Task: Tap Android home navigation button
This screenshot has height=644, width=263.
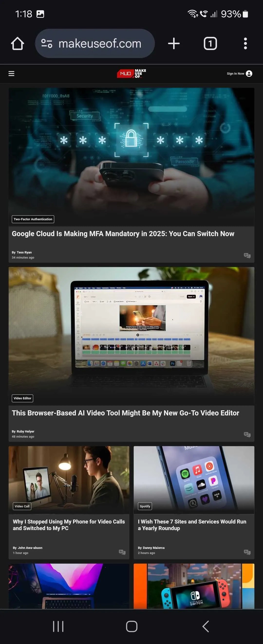Action: (x=131, y=626)
